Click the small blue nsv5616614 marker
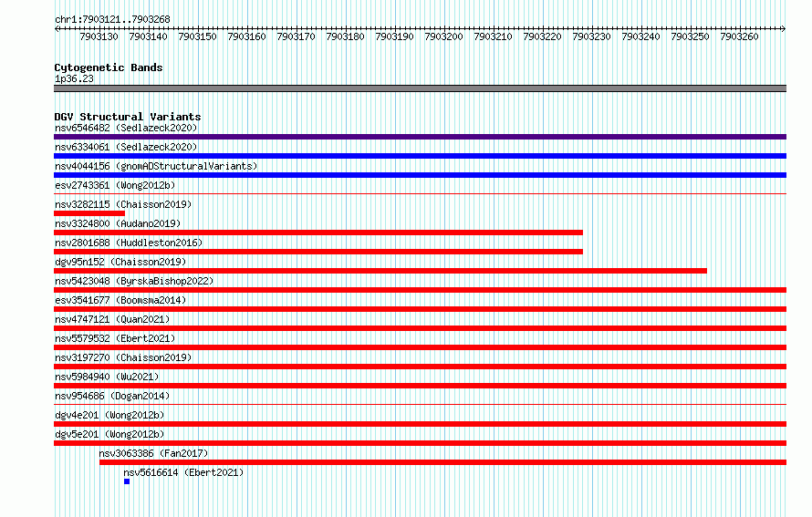 [127, 481]
